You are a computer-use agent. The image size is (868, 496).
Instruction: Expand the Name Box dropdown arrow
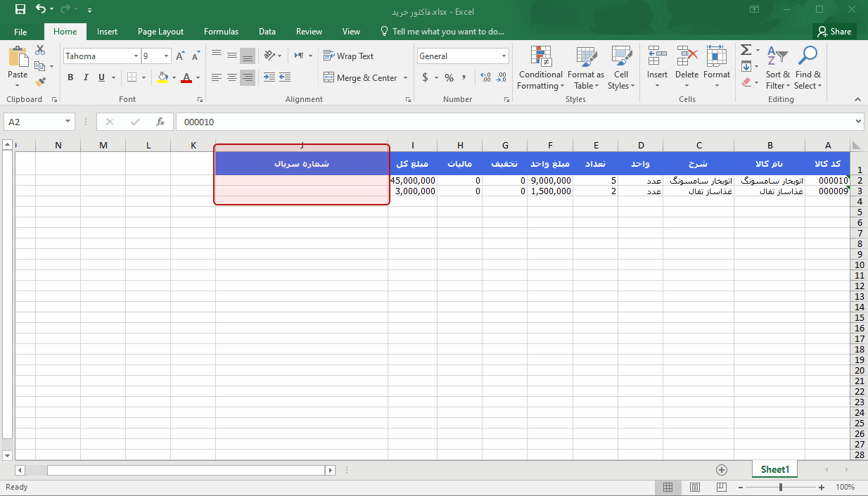click(68, 122)
